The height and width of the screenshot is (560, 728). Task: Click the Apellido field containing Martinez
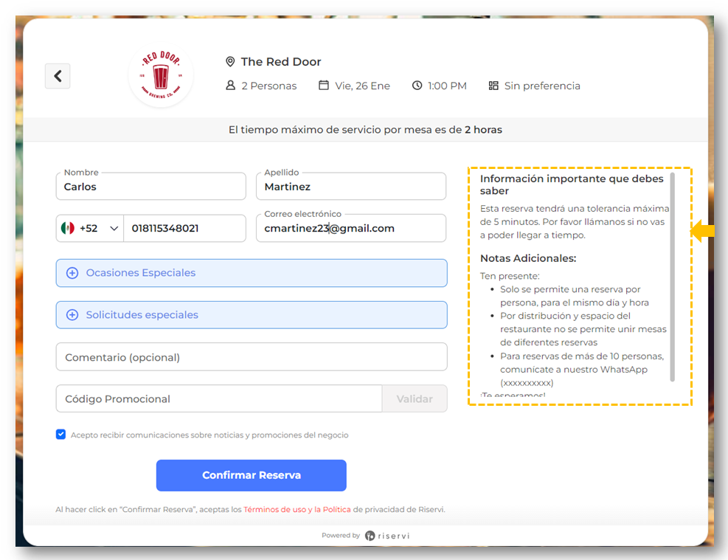(351, 187)
